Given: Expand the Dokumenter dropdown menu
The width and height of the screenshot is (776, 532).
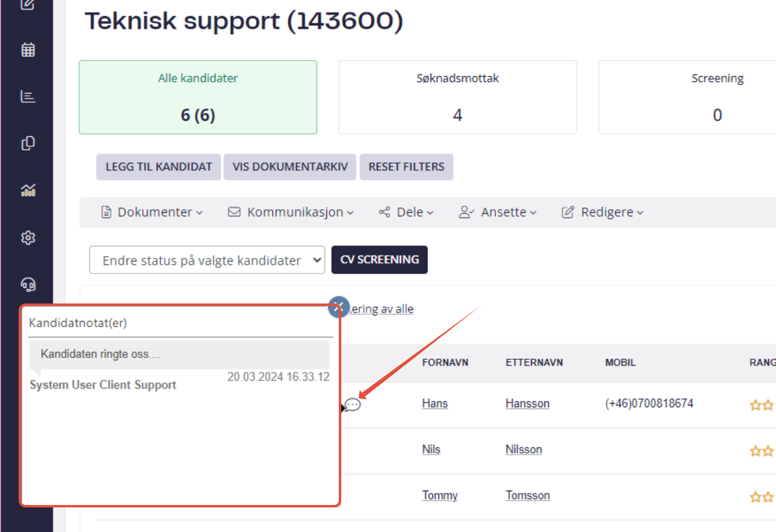Looking at the screenshot, I should tap(152, 212).
